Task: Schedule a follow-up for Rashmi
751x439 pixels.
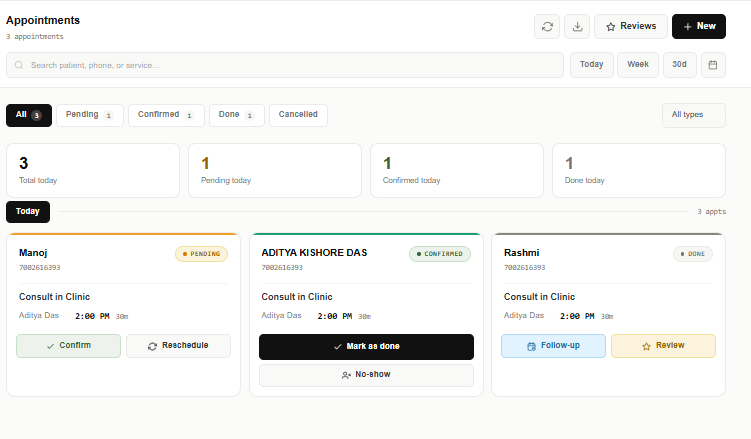Action: point(553,346)
